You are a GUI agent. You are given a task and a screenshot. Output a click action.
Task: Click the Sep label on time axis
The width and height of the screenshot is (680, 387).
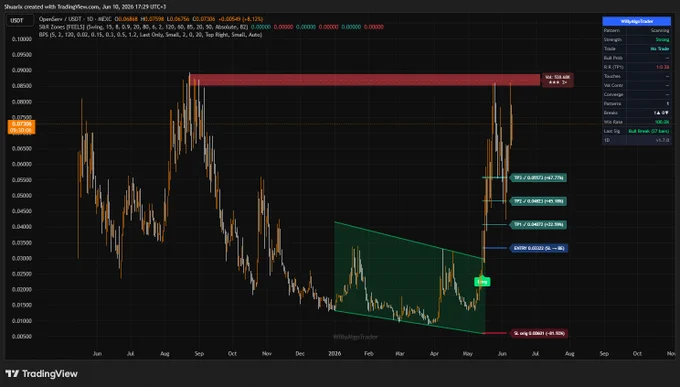[x=199, y=354]
